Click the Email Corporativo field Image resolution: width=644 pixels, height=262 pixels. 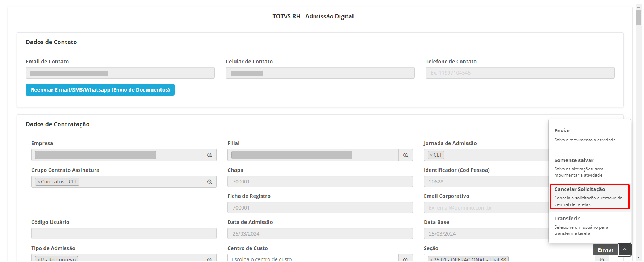pyautogui.click(x=486, y=207)
